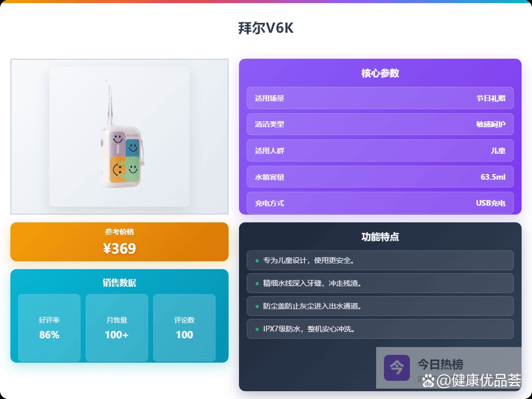Screen dimensions: 532x399
Task: Click the 评论数 100 stat card
Action: [x=184, y=328]
